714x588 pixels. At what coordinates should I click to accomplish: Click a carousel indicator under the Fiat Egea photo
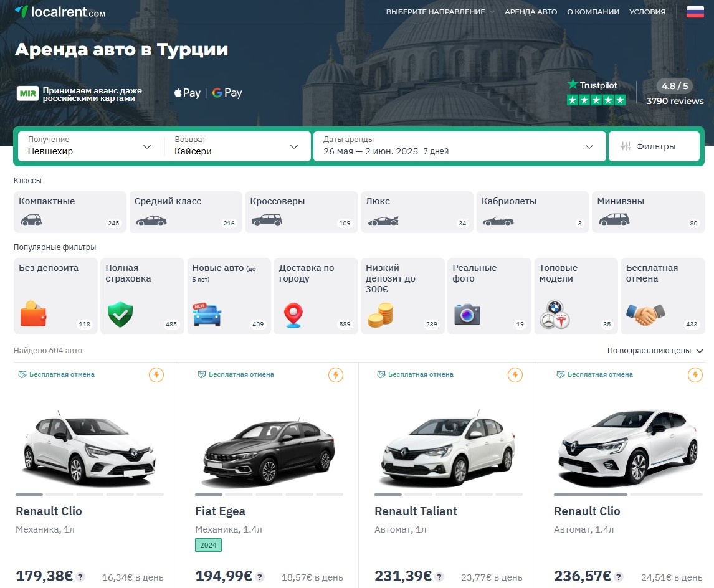pyautogui.click(x=209, y=494)
